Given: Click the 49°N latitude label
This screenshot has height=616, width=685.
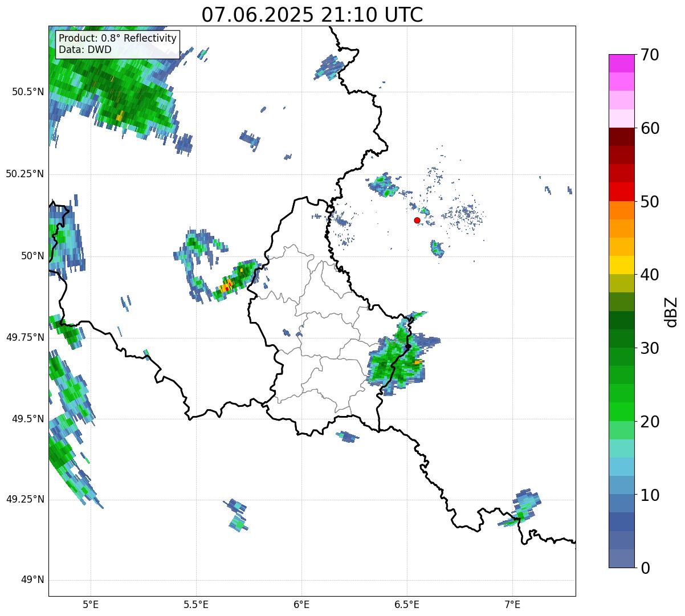Looking at the screenshot, I should coord(31,580).
